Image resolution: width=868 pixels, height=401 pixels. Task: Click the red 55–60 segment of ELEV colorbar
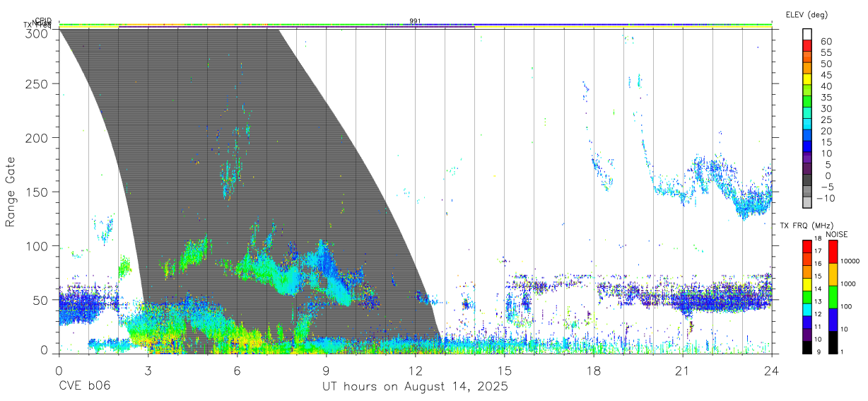tap(808, 47)
